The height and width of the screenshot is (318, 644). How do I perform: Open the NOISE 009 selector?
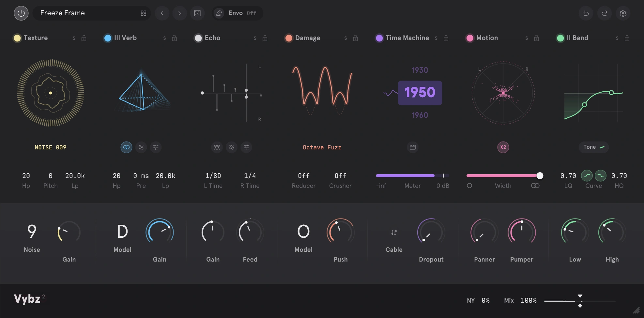[x=51, y=147]
